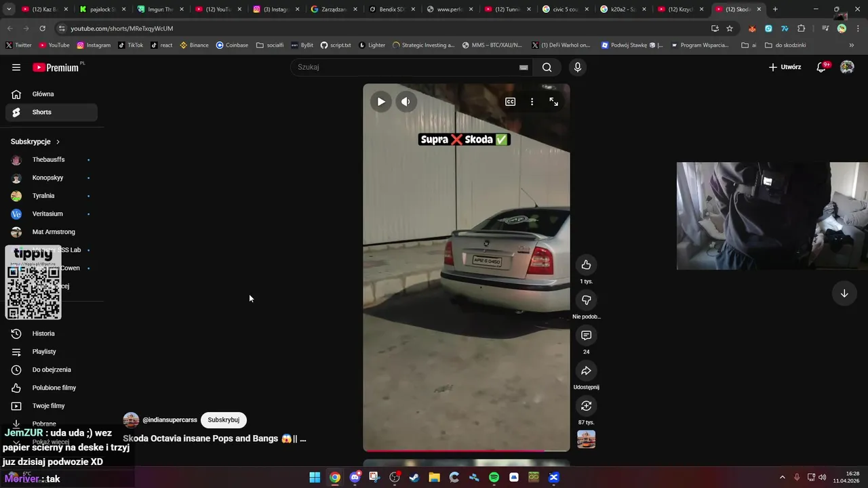Switch to the civic 5 tab
This screenshot has height=488, width=868.
point(564,9)
